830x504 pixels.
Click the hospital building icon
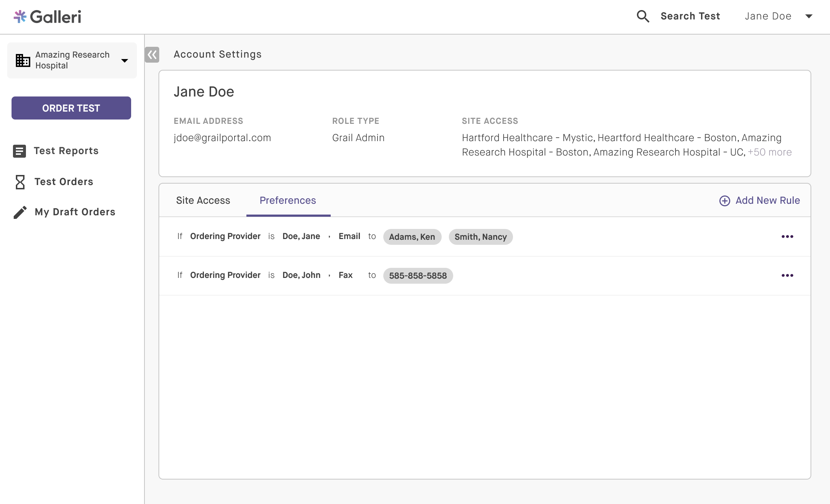click(x=23, y=60)
